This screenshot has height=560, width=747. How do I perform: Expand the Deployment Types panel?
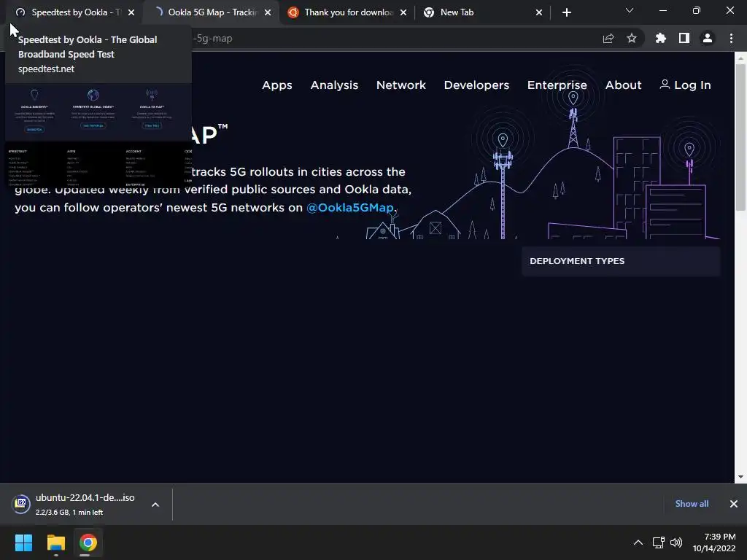tap(621, 261)
